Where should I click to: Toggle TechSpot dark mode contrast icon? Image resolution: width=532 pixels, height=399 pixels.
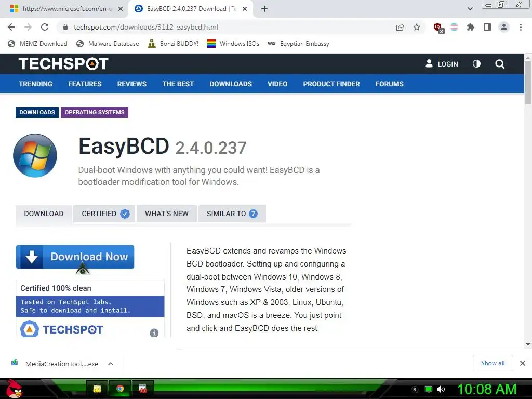[x=476, y=64]
